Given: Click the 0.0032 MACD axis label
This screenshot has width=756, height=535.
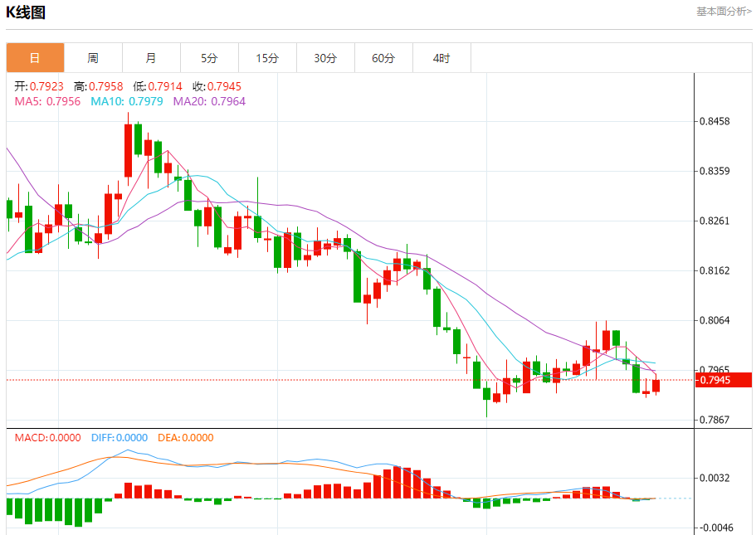Looking at the screenshot, I should pos(715,478).
